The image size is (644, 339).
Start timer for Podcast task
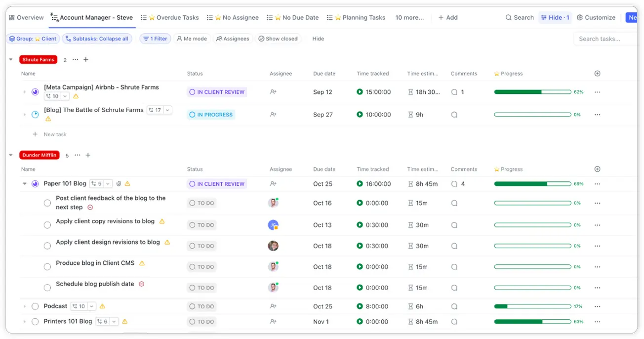click(360, 306)
